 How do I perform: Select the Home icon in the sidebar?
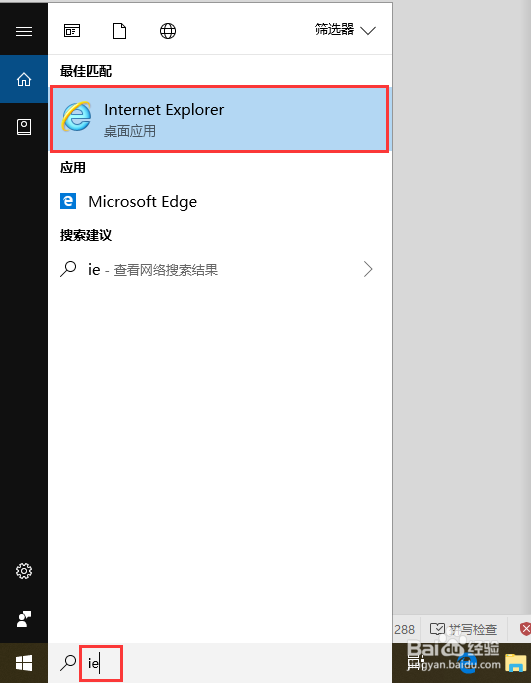24,79
